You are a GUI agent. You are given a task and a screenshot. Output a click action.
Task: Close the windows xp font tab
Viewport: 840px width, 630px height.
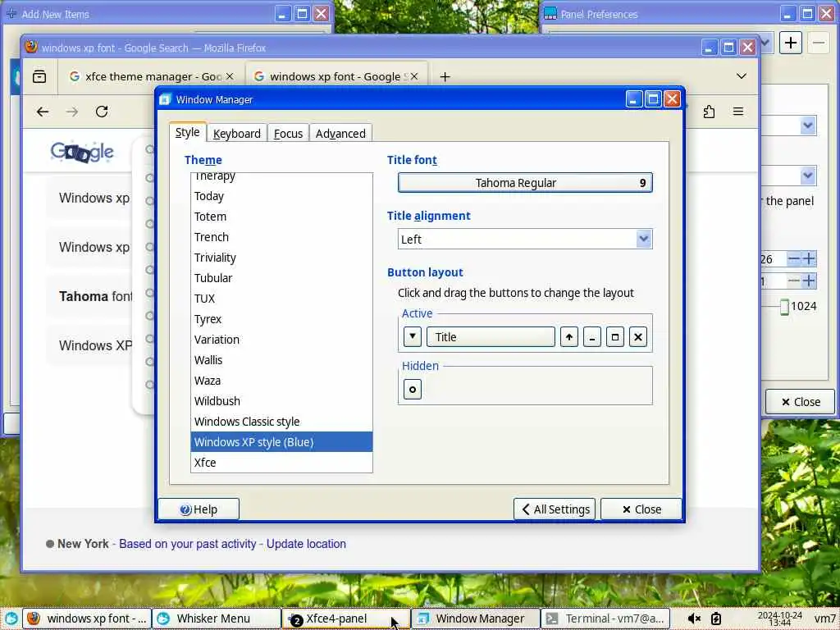pyautogui.click(x=414, y=76)
